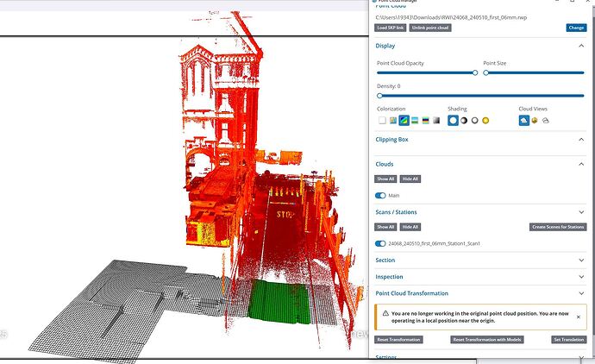Select the second colorization icon (RGB photo)
Image resolution: width=595 pixels, height=364 pixels.
(393, 120)
